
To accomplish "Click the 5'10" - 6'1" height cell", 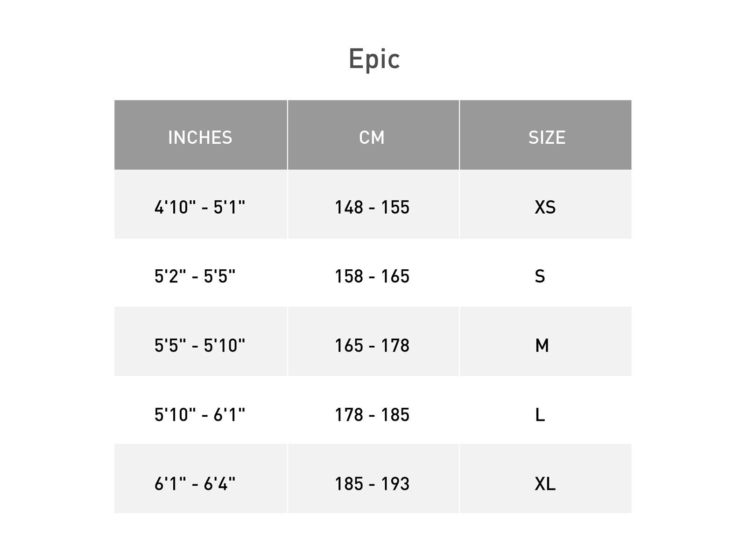I will [200, 414].
